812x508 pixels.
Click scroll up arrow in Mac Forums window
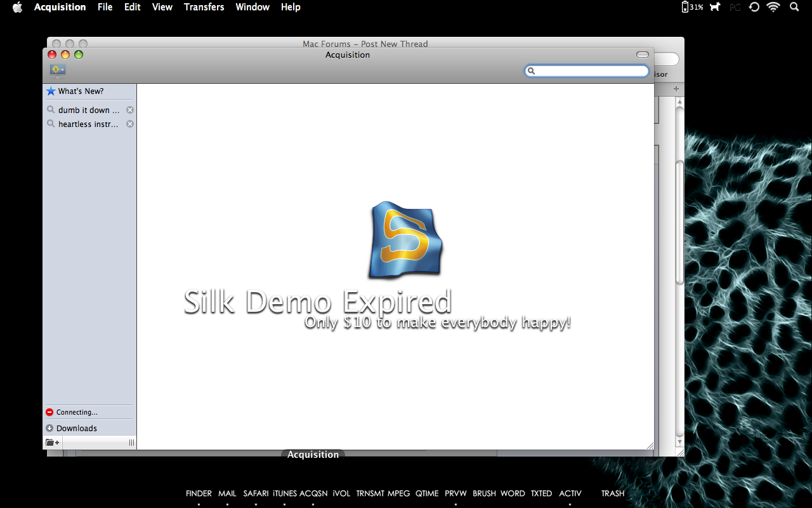click(x=679, y=102)
